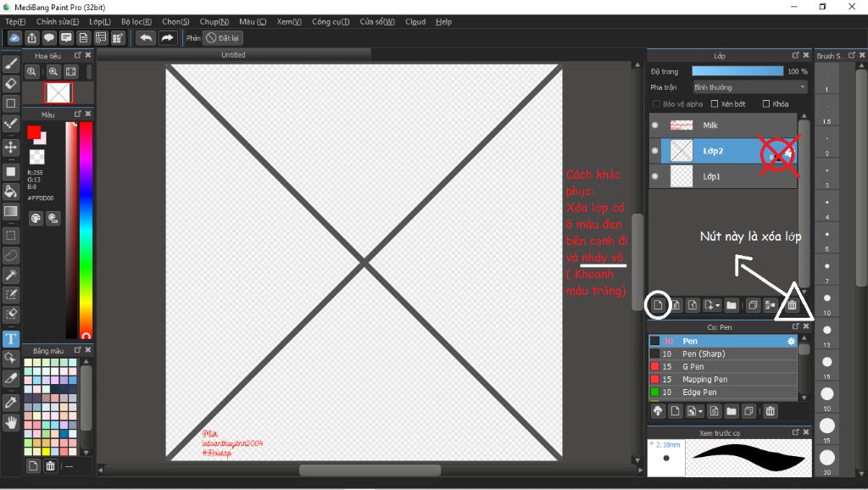The image size is (868, 490).
Task: Duplicate layer using copy icon in Lớp panel
Action: tap(753, 305)
